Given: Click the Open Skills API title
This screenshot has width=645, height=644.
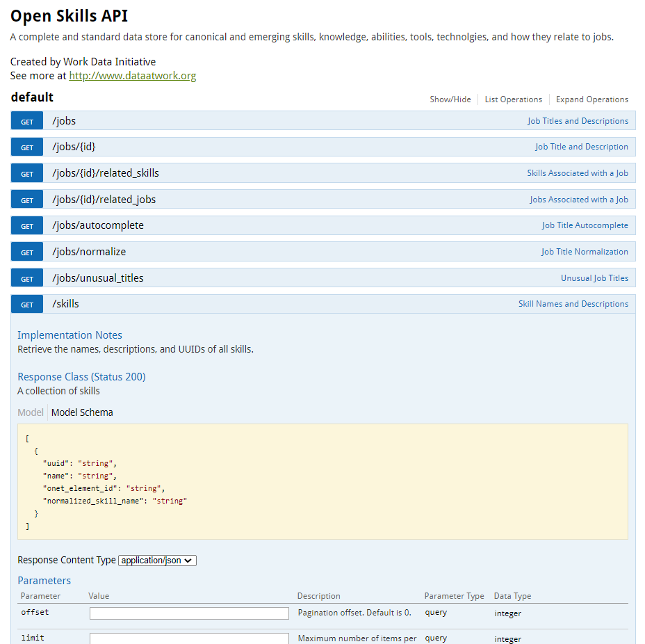Looking at the screenshot, I should (69, 17).
